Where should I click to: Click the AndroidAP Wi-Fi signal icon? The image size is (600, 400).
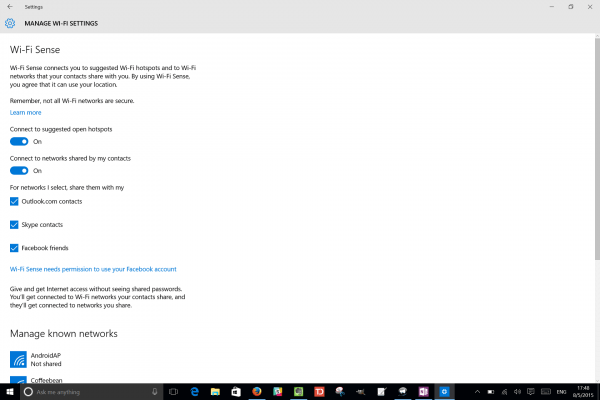tap(18, 359)
